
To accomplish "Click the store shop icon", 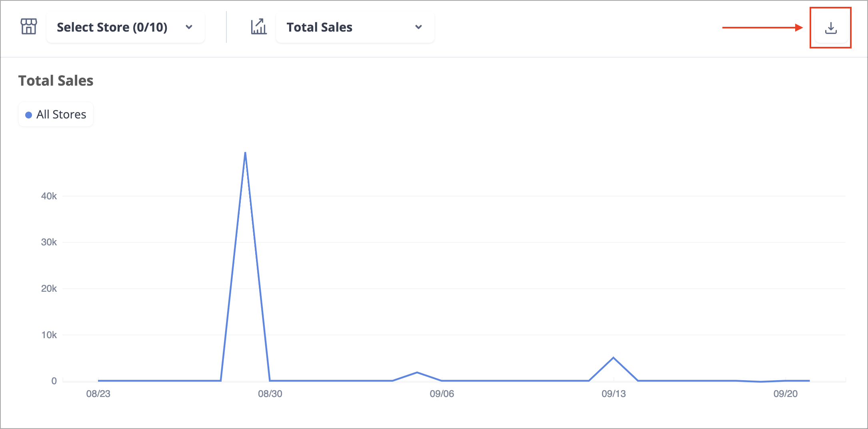I will click(x=29, y=26).
